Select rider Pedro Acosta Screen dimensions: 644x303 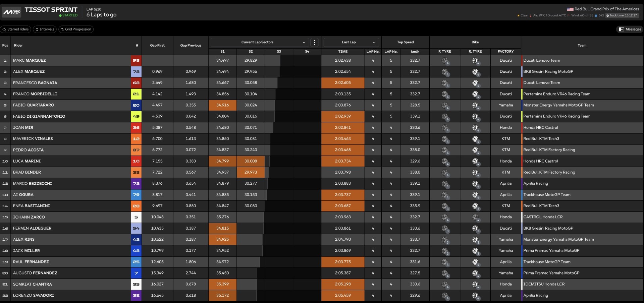(x=28, y=150)
